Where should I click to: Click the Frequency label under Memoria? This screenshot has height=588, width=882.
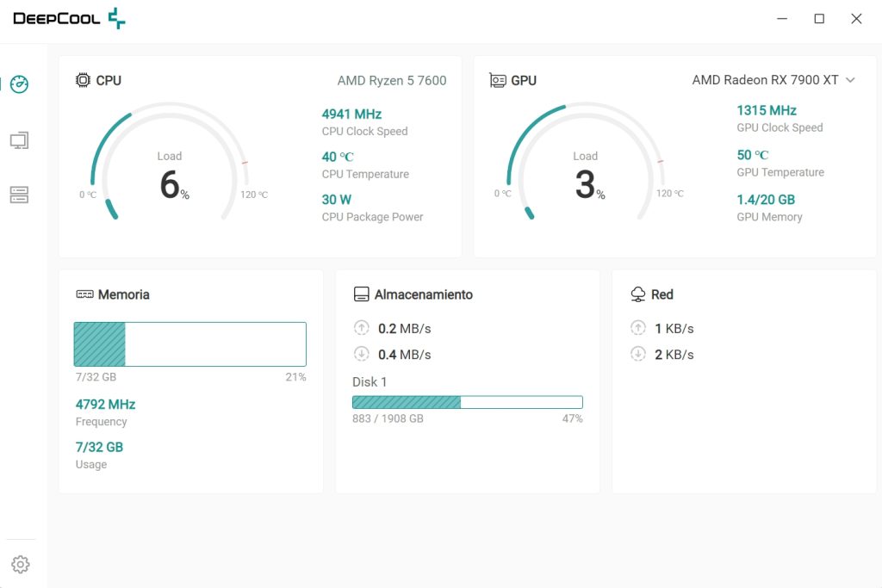[101, 422]
